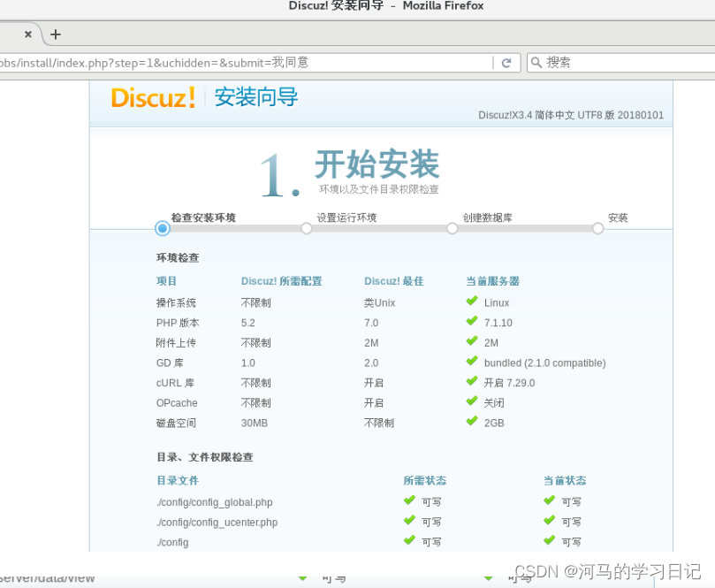This screenshot has height=588, width=715.
Task: Click 30MB disk requirement value
Action: point(254,423)
